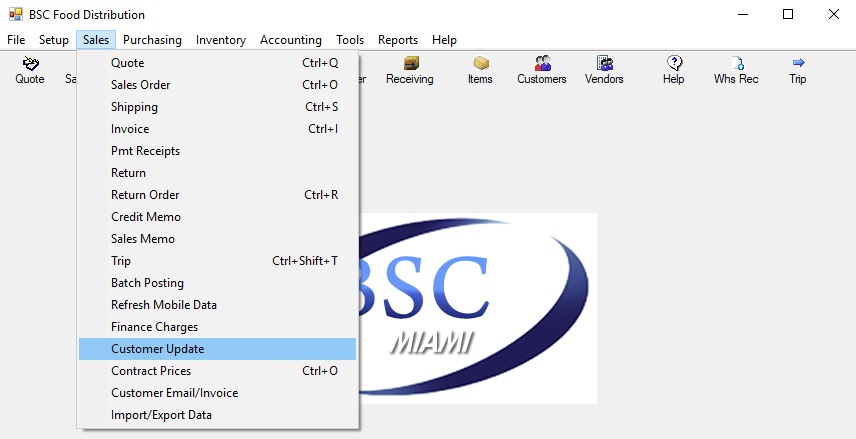Select Customer Email/Invoice entry
Image resolution: width=856 pixels, height=439 pixels.
click(x=217, y=393)
